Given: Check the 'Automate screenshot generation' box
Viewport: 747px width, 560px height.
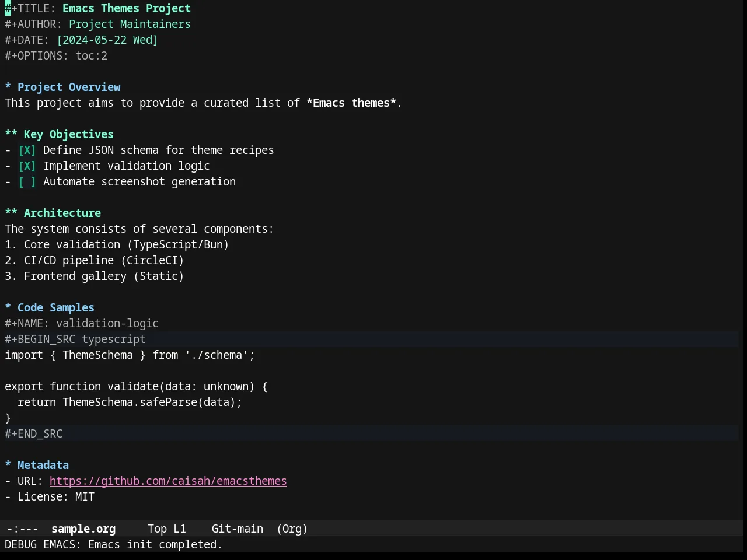Looking at the screenshot, I should (27, 181).
